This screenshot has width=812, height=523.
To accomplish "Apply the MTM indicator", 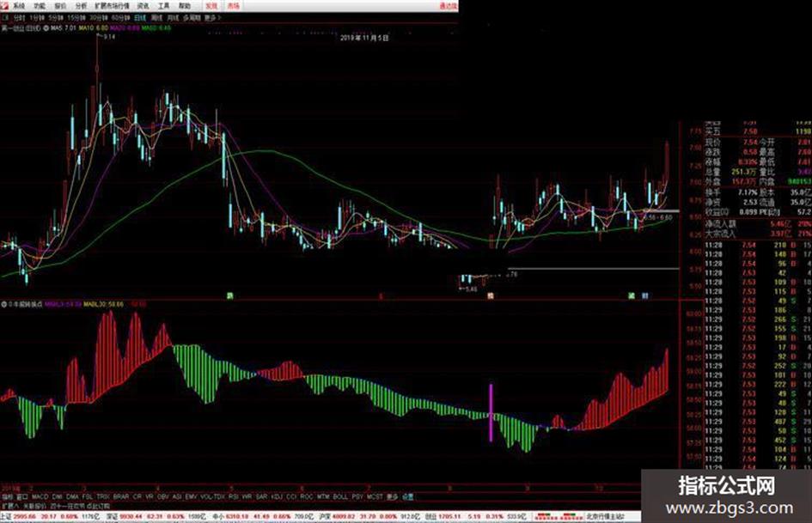I will (x=323, y=496).
